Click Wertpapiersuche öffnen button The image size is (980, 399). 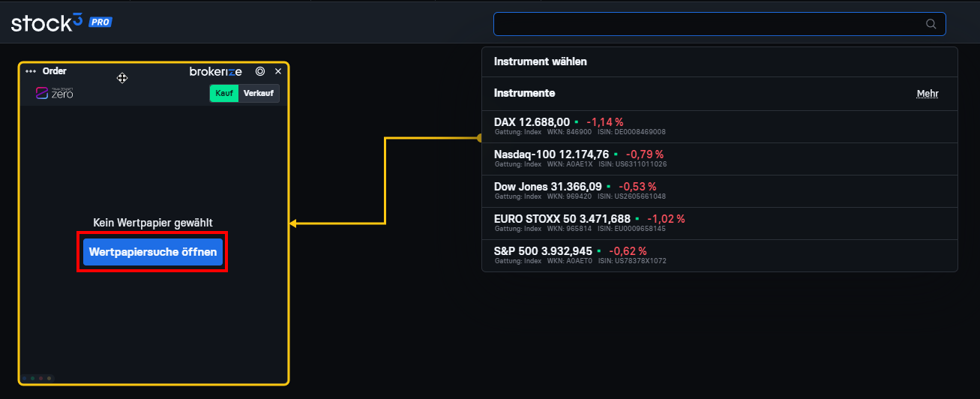point(153,252)
